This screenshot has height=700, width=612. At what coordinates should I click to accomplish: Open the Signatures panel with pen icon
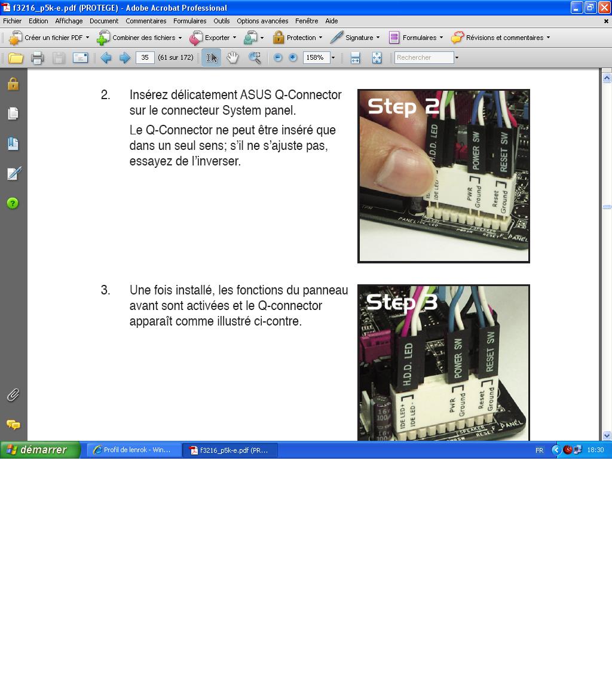point(13,174)
